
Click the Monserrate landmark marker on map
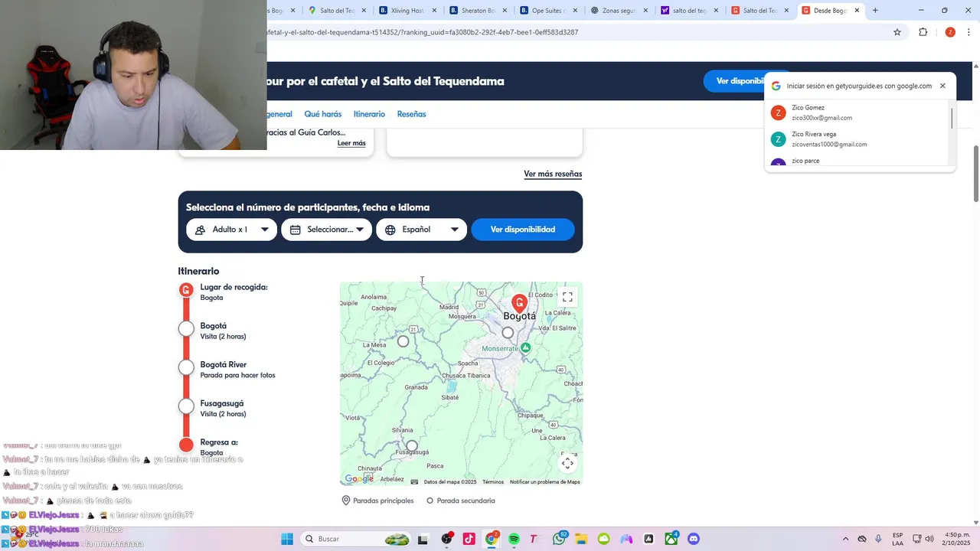tap(525, 347)
